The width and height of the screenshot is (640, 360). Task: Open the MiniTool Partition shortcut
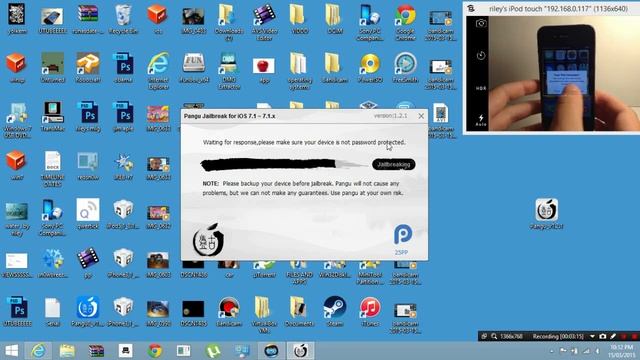(x=370, y=273)
